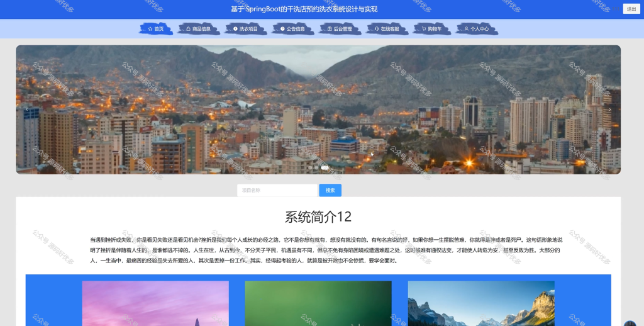Open the 首页 home menu item
The image size is (644, 326).
tap(156, 29)
